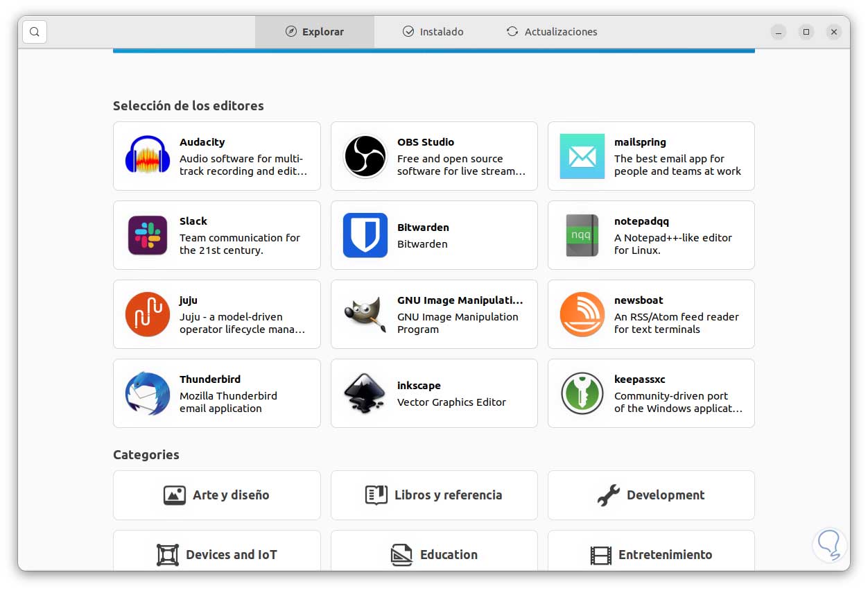Click 'Audio software for multi-track recording' description
The image size is (868, 591).
[243, 165]
